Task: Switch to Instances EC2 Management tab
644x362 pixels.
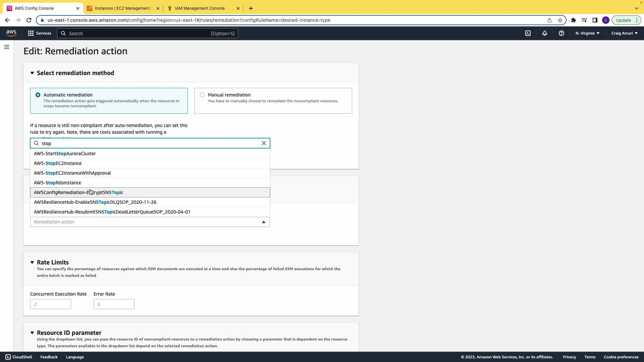Action: 123,8
